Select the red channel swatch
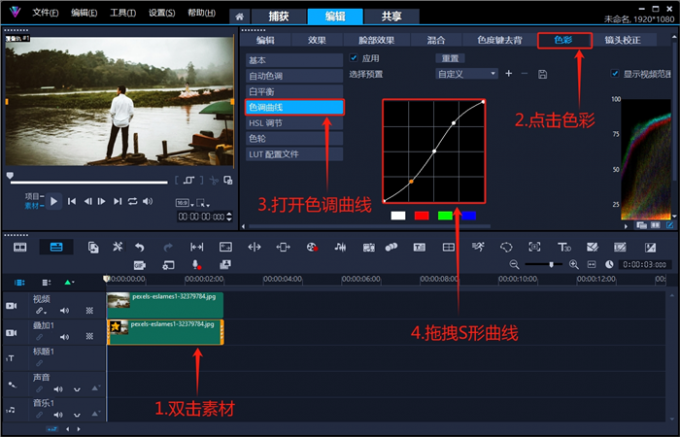 pos(422,215)
